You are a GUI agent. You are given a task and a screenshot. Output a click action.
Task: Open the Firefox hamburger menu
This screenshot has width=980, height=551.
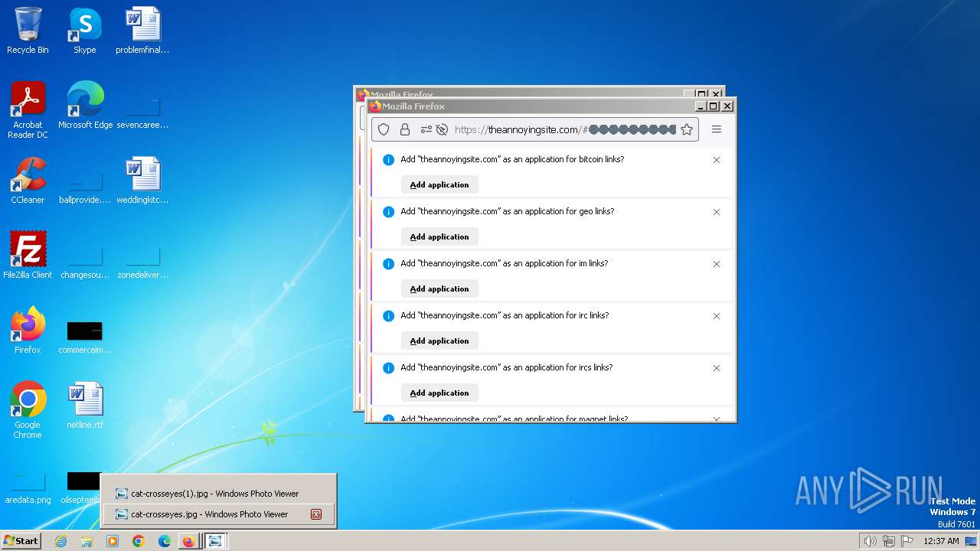tap(717, 129)
